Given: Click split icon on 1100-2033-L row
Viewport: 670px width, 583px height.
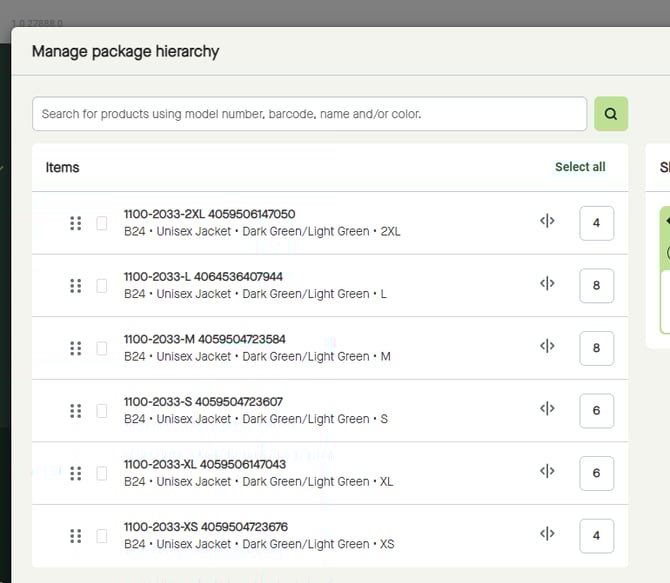Looking at the screenshot, I should [x=547, y=284].
